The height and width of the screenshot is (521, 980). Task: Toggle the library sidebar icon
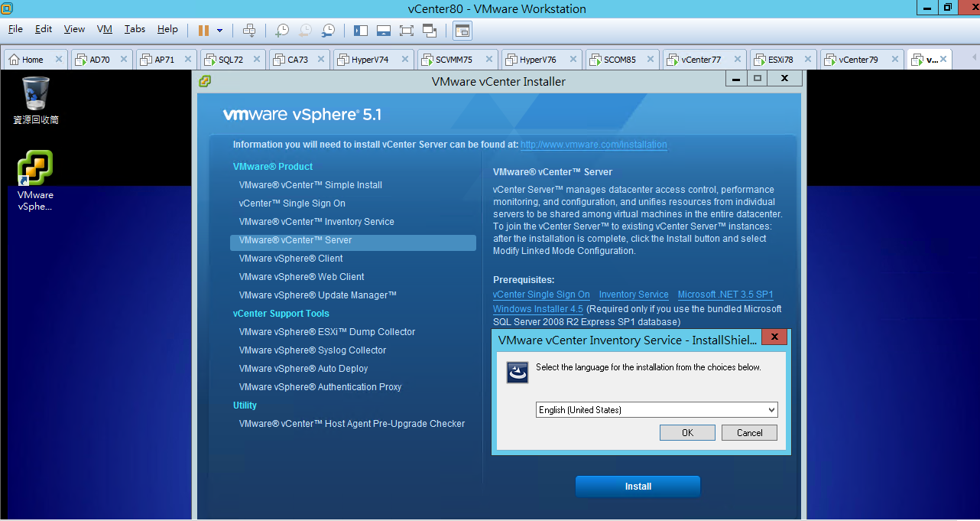[x=361, y=31]
